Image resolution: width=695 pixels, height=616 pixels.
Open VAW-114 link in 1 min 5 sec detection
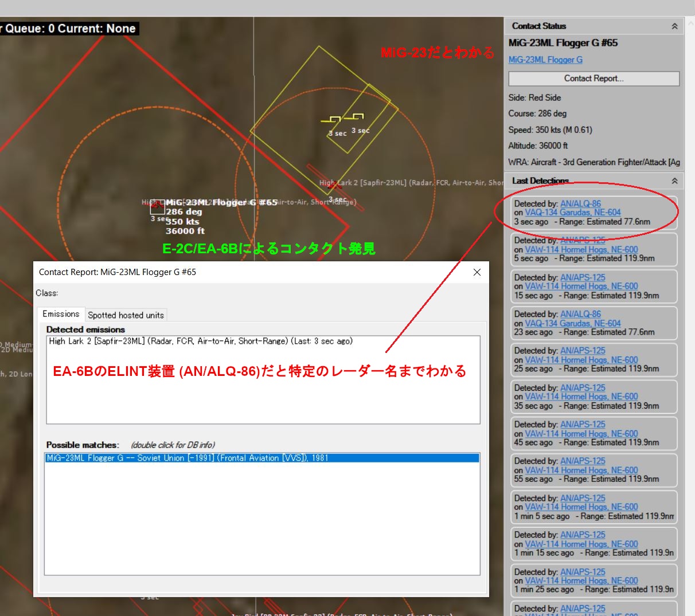click(581, 507)
